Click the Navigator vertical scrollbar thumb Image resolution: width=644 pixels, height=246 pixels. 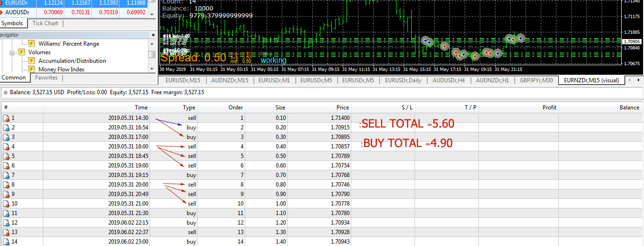tap(152, 54)
